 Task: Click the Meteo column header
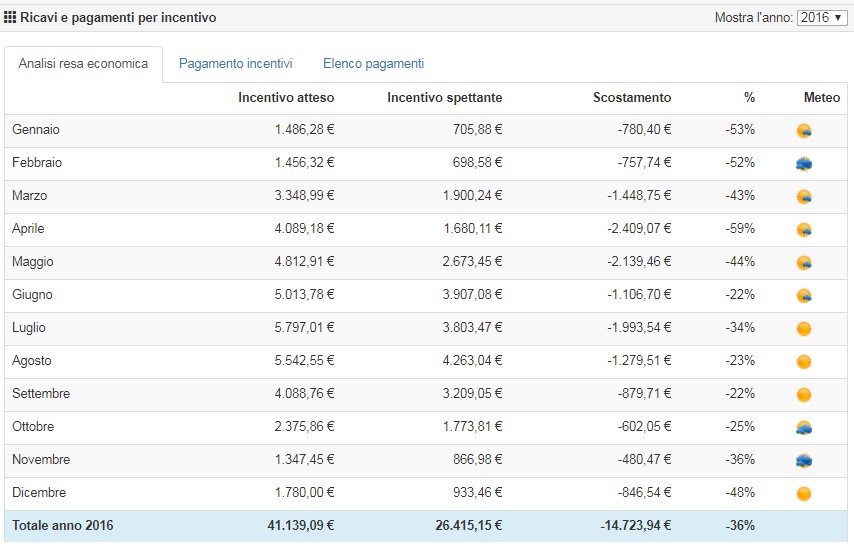821,98
